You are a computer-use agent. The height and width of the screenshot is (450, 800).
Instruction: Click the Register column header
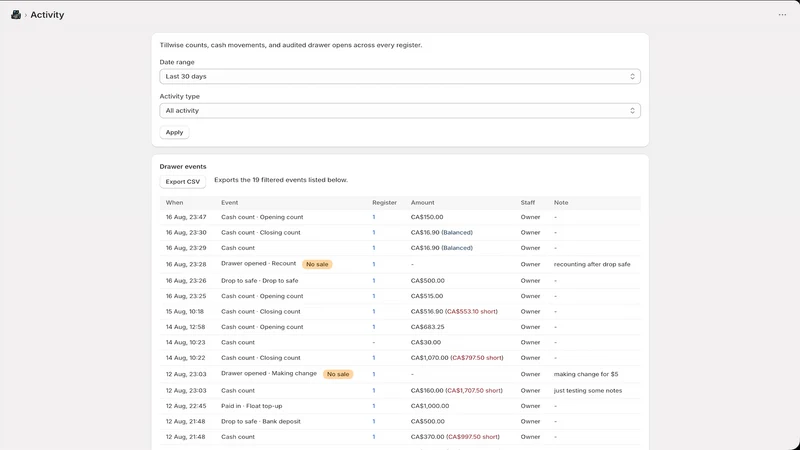click(x=384, y=203)
